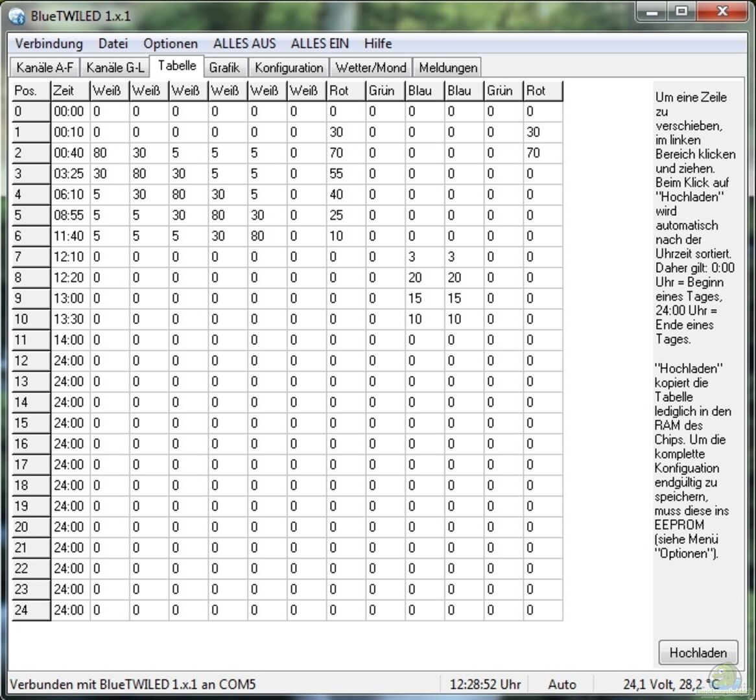
Task: Show the Meldungen tab
Action: coord(448,67)
